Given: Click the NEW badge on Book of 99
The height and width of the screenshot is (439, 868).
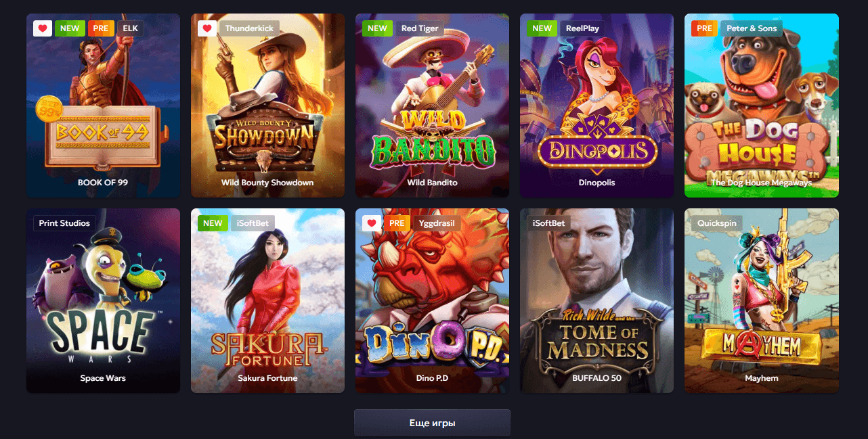Looking at the screenshot, I should (70, 28).
